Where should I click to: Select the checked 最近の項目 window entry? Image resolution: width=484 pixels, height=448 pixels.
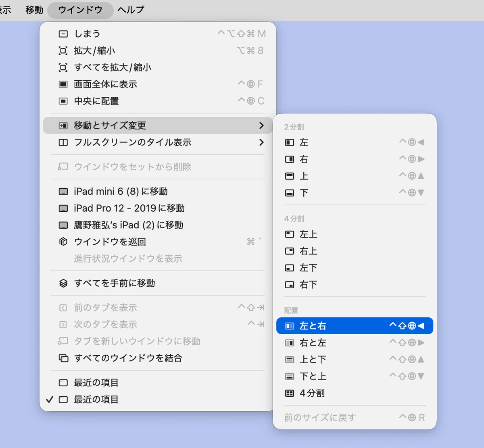click(158, 400)
